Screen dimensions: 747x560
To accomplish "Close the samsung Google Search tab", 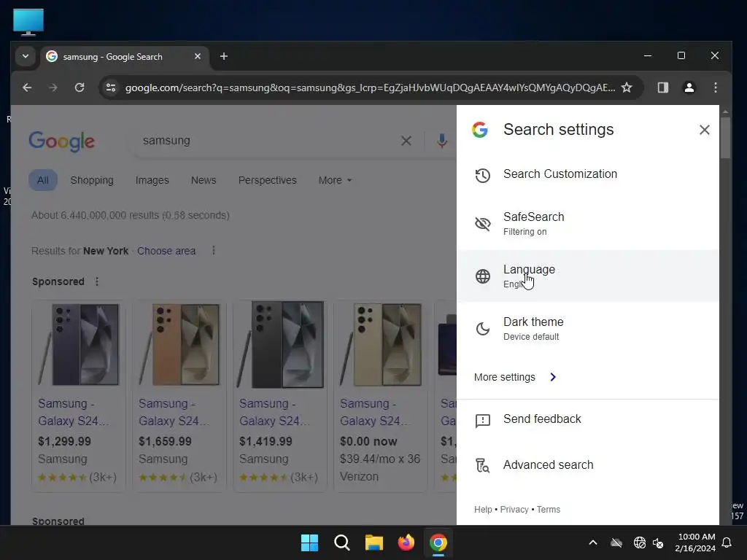I will pos(197,56).
